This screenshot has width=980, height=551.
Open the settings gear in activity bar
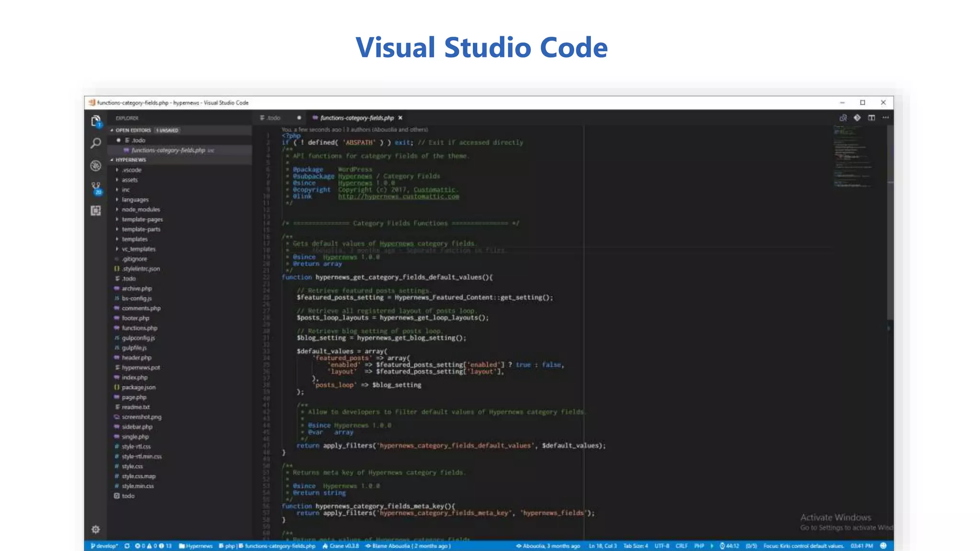tap(96, 529)
